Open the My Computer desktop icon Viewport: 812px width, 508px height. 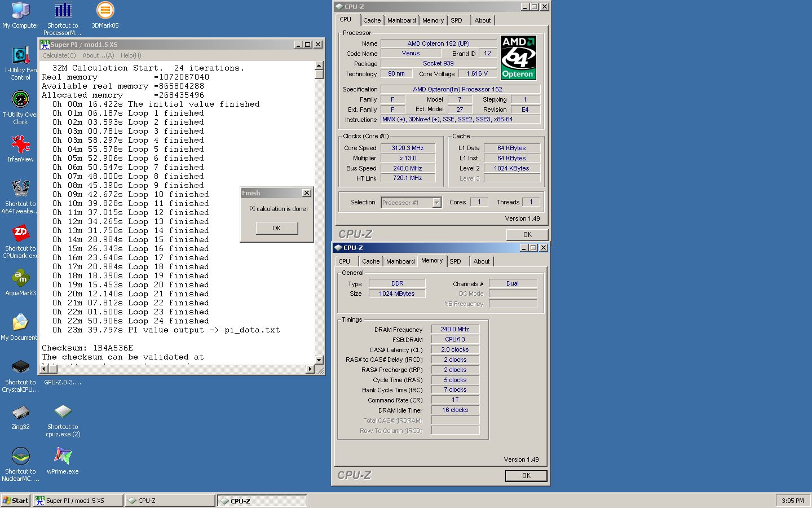click(x=20, y=15)
